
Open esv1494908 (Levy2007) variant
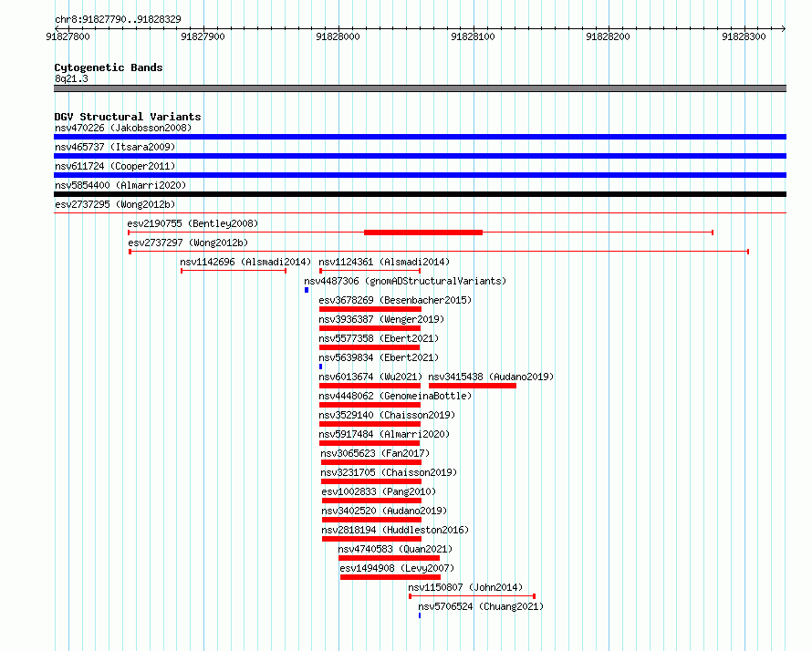click(397, 568)
